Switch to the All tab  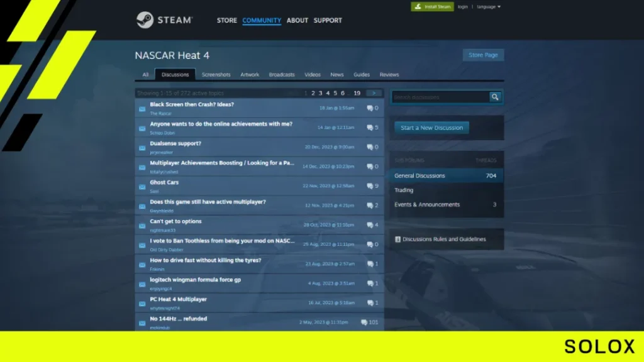145,75
